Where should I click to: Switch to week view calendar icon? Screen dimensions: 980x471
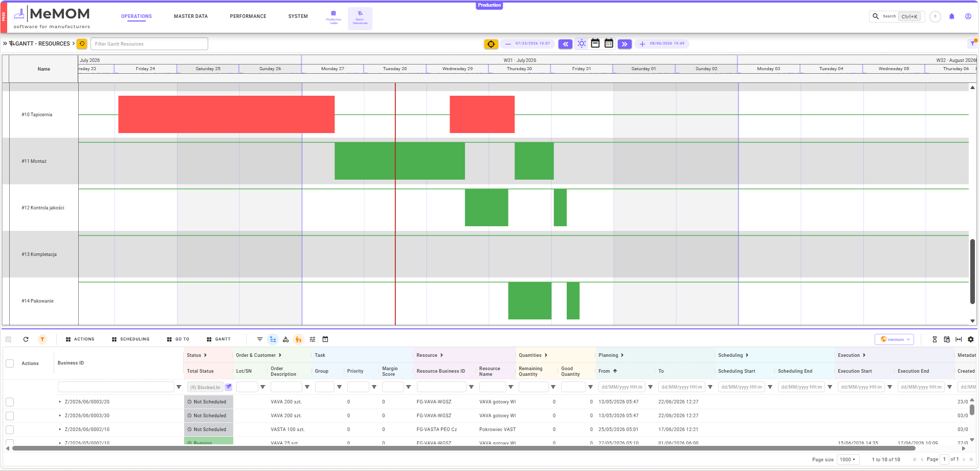click(595, 44)
